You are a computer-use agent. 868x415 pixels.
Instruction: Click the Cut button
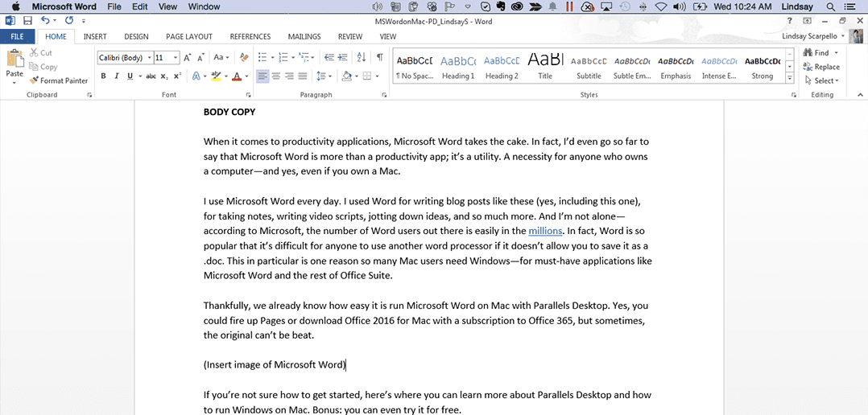[x=41, y=53]
